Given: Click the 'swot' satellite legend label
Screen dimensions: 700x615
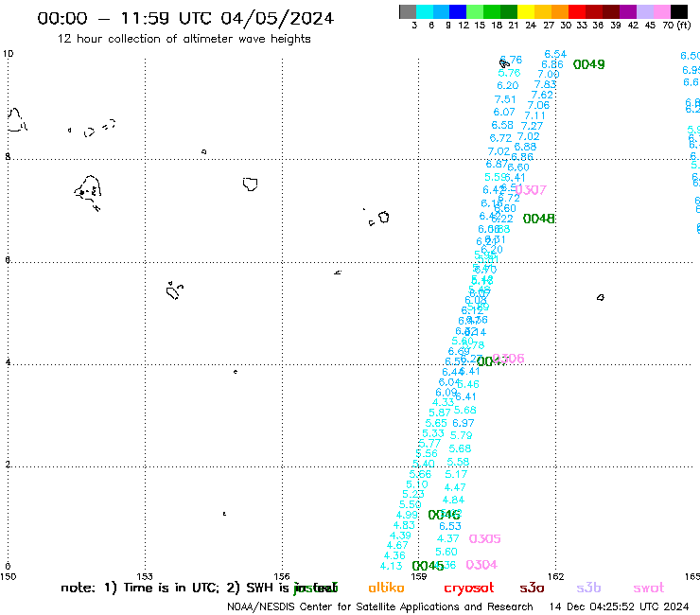Looking at the screenshot, I should click(x=649, y=589).
